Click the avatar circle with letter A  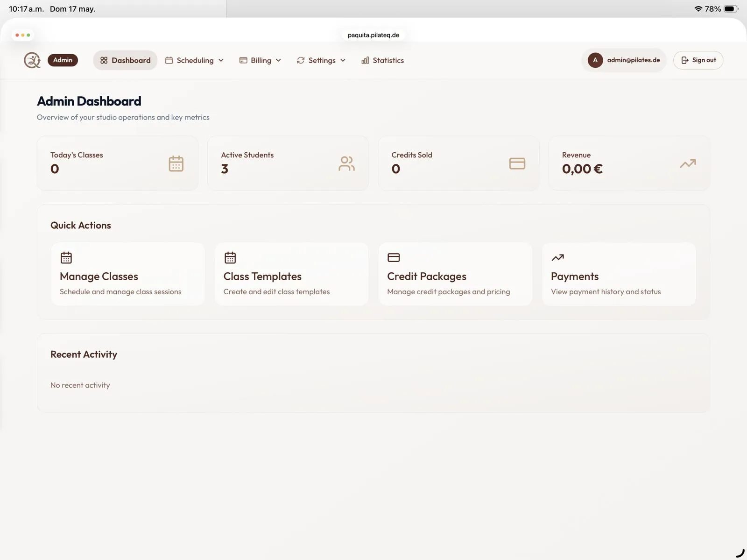pyautogui.click(x=595, y=60)
